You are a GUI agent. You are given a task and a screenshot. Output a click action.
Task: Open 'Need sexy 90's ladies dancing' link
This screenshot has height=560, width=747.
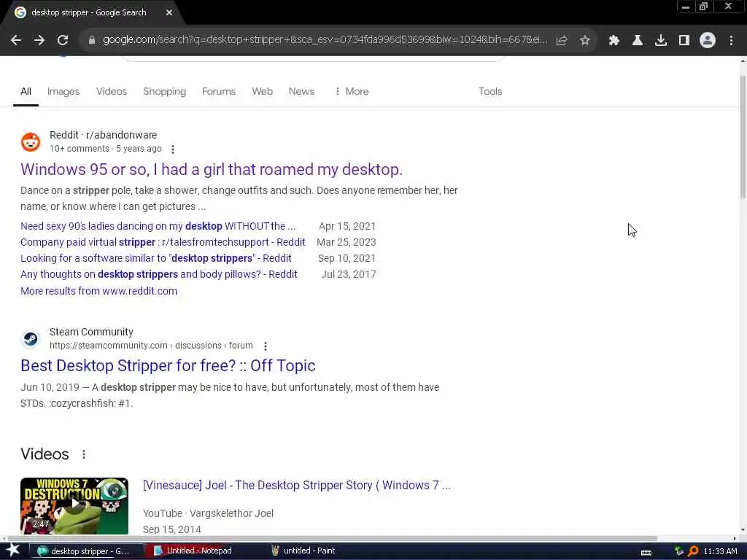158,226
